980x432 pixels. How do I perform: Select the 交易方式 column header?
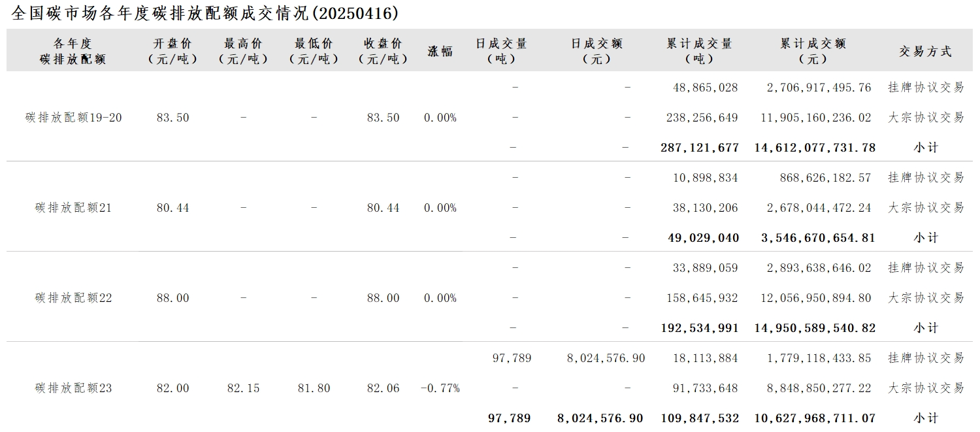tap(925, 52)
